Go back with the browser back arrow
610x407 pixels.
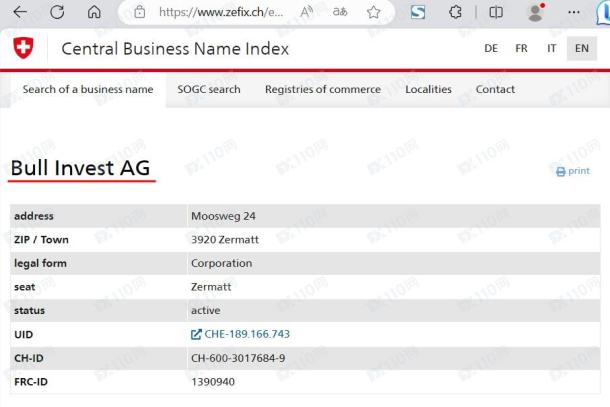click(20, 12)
